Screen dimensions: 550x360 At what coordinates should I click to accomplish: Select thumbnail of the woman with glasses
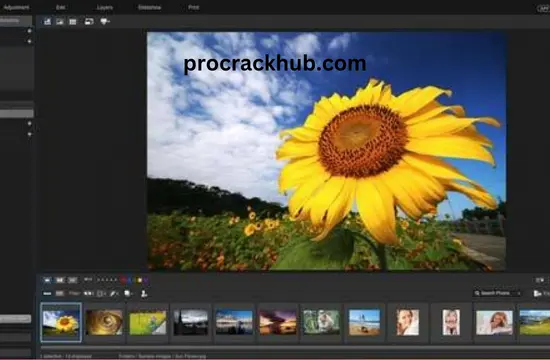coord(451,322)
